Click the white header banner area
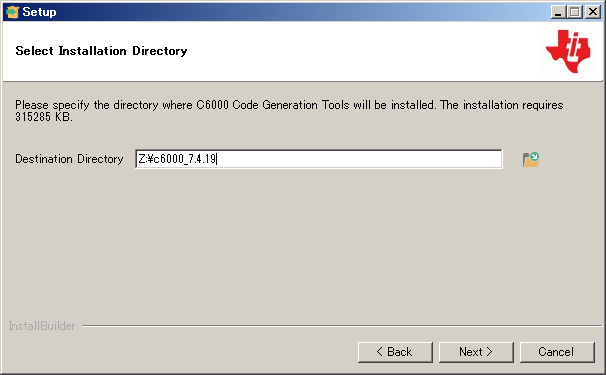606x375 pixels. tap(348, 50)
